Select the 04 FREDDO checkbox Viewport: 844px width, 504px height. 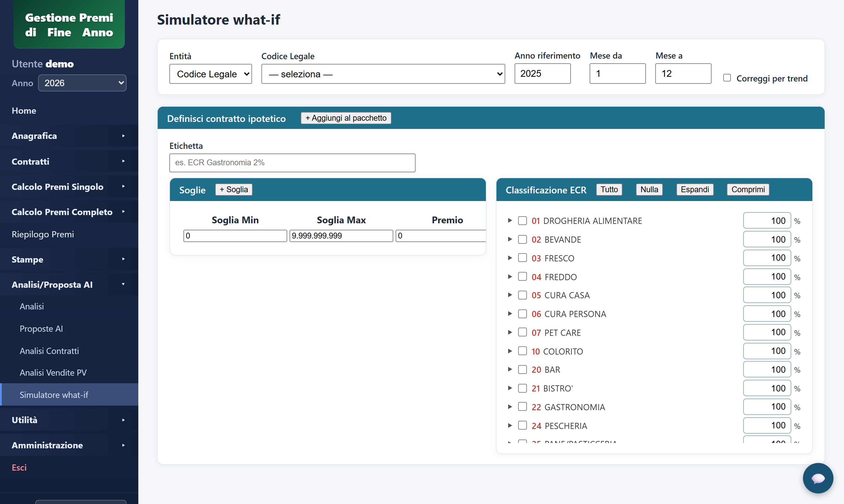(x=522, y=276)
